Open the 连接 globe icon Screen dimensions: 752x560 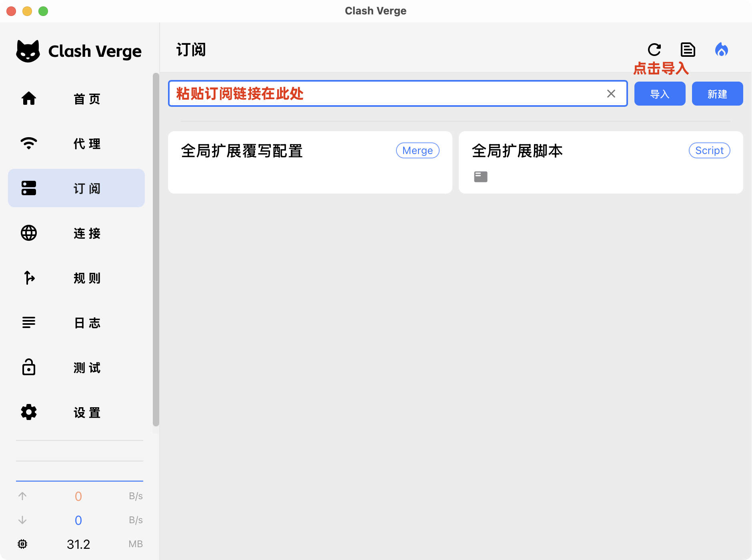29,233
